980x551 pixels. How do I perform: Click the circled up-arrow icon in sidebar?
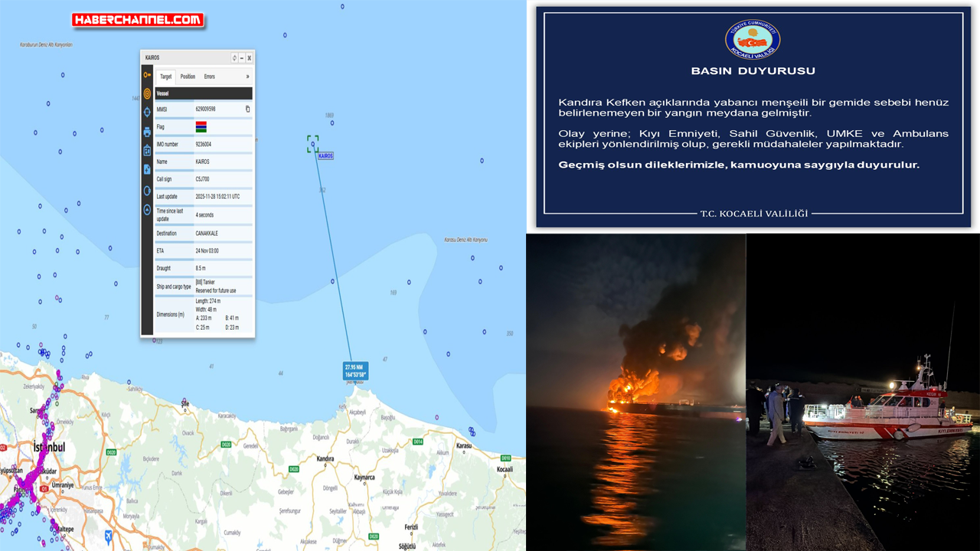pyautogui.click(x=147, y=210)
